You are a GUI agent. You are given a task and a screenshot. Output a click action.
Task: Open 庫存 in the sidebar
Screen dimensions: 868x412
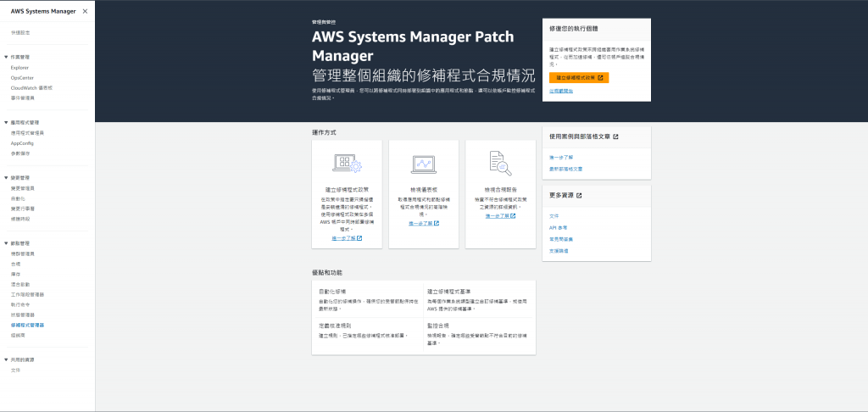tap(15, 274)
